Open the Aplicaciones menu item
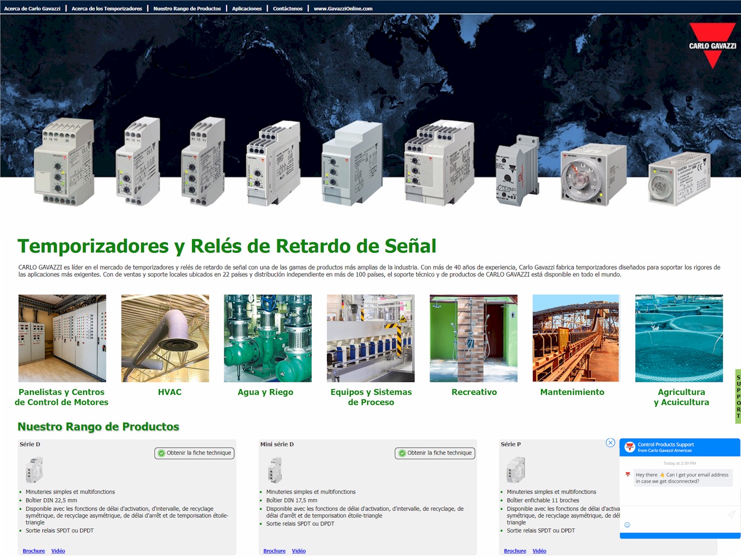The image size is (741, 560). (x=247, y=8)
